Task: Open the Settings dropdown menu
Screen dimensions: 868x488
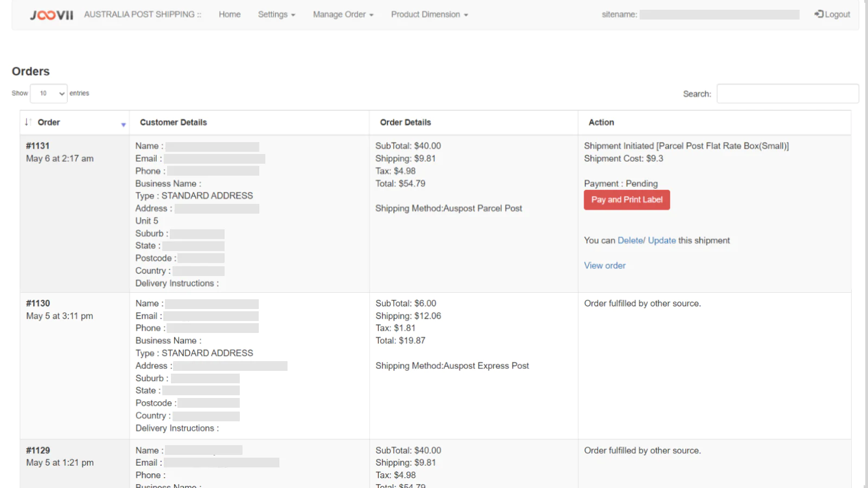Action: point(276,15)
